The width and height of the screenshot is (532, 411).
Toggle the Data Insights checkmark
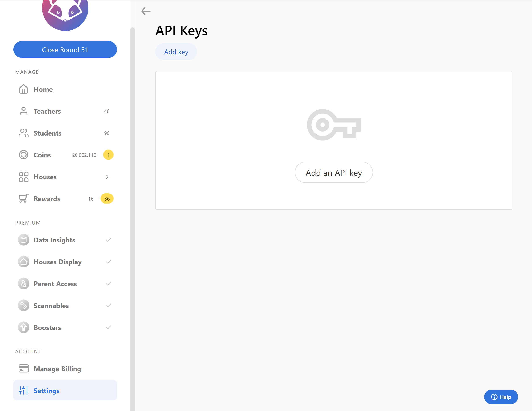(109, 240)
